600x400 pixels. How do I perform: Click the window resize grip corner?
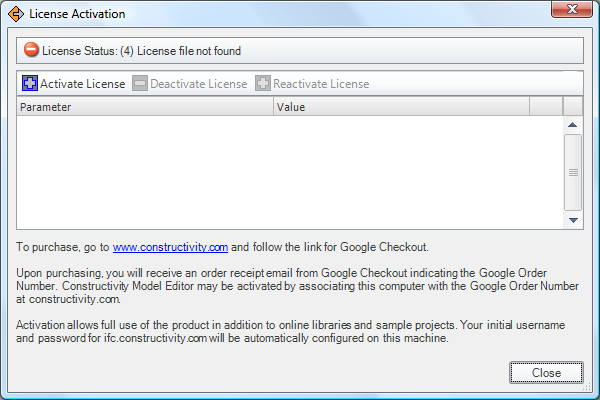point(586,387)
